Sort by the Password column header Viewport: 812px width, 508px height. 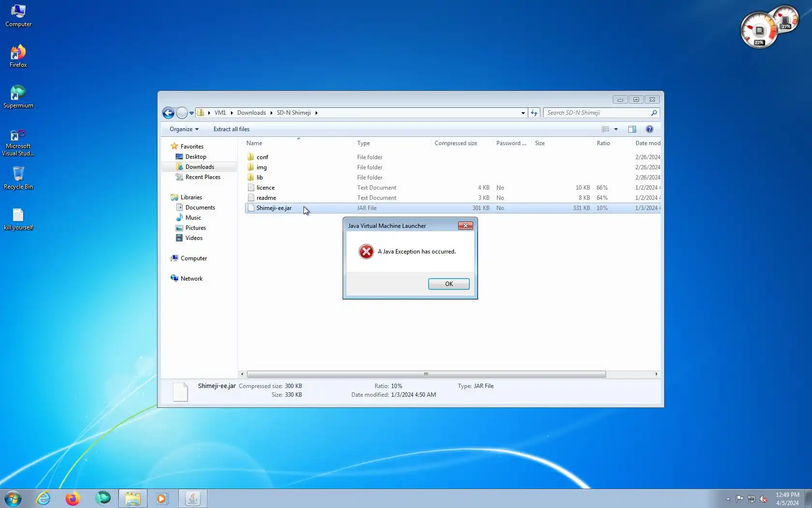click(512, 143)
